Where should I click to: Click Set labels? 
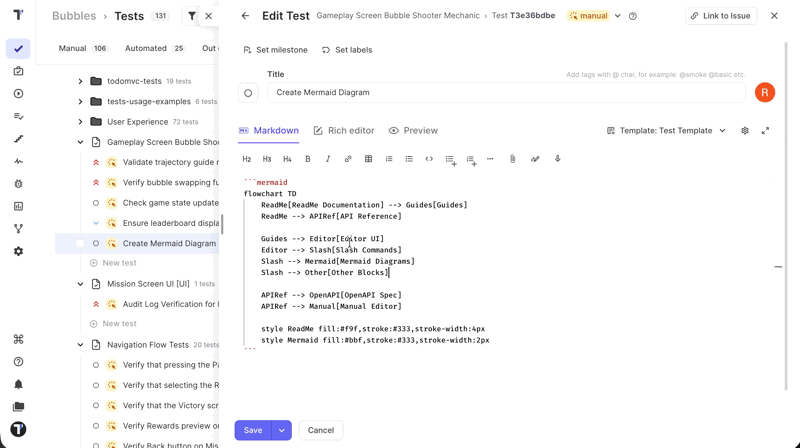pos(347,50)
